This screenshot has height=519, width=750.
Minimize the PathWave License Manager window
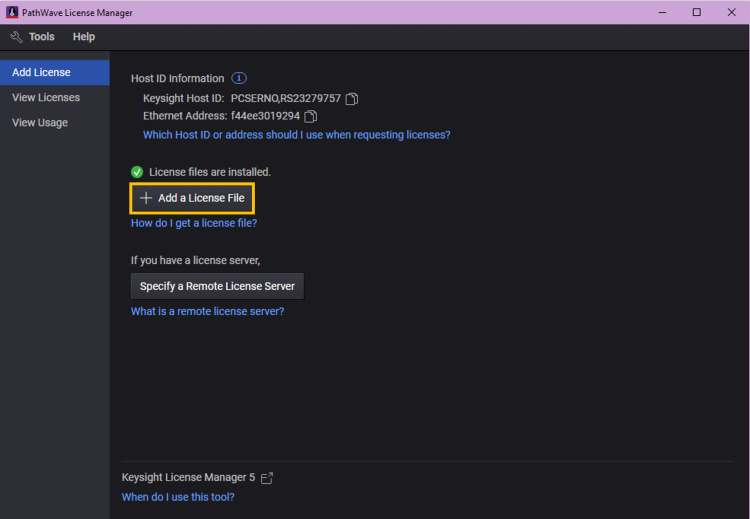662,12
